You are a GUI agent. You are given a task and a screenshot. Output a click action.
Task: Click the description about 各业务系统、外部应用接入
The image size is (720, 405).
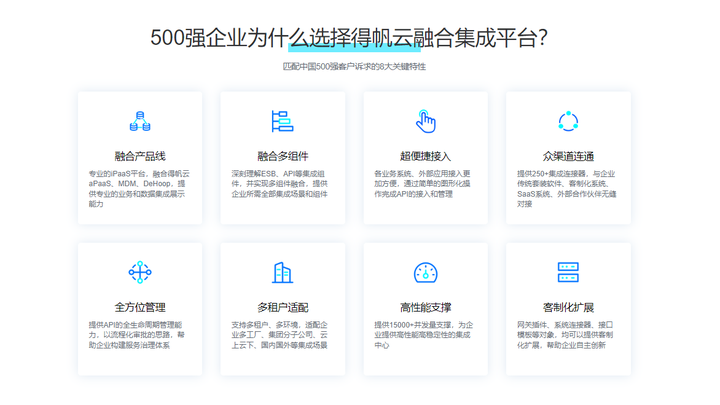(422, 184)
